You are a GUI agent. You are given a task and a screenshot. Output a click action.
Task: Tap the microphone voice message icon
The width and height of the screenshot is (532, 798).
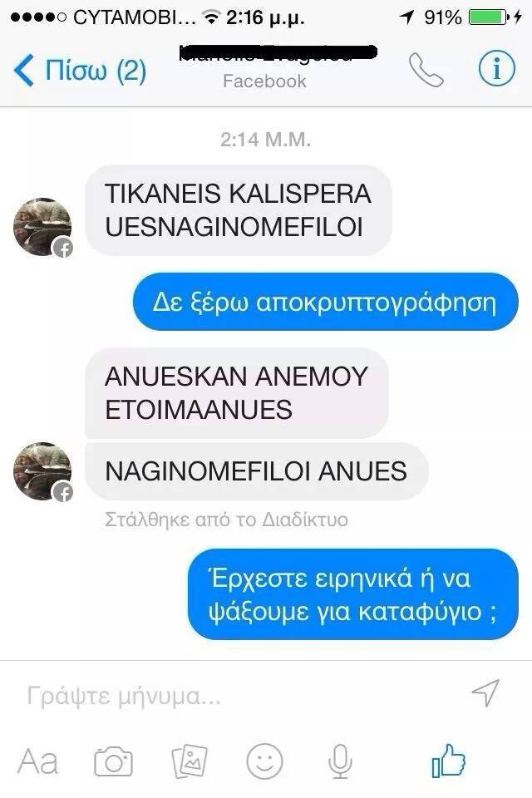[340, 761]
